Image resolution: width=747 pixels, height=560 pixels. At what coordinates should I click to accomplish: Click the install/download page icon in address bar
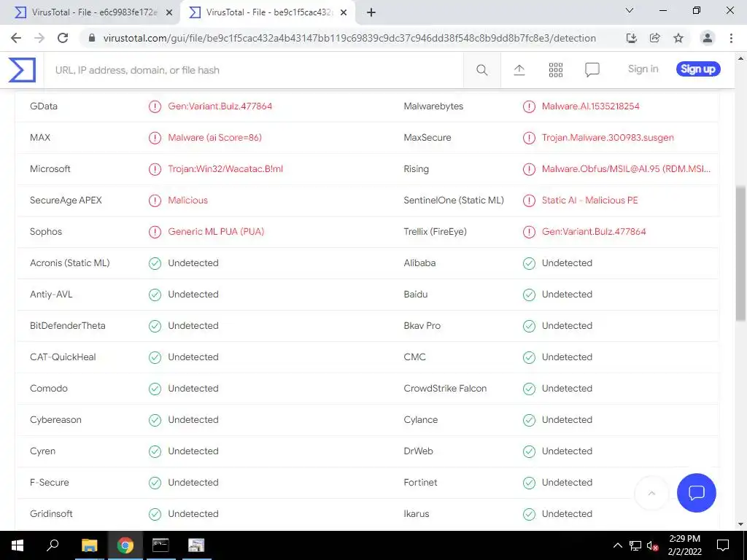[632, 38]
